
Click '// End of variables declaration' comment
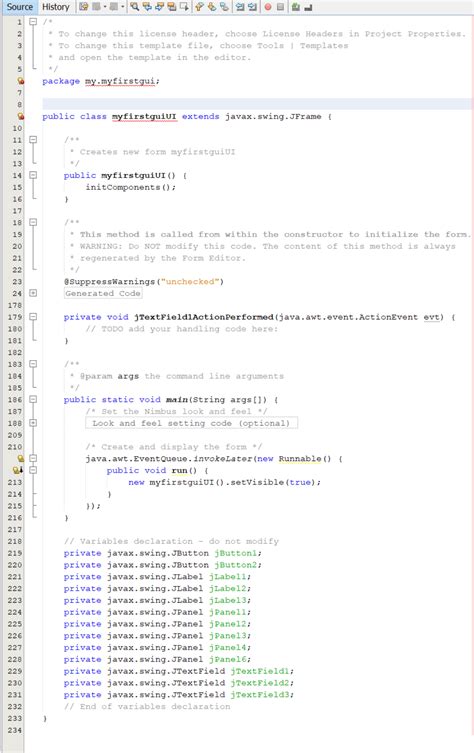point(147,707)
